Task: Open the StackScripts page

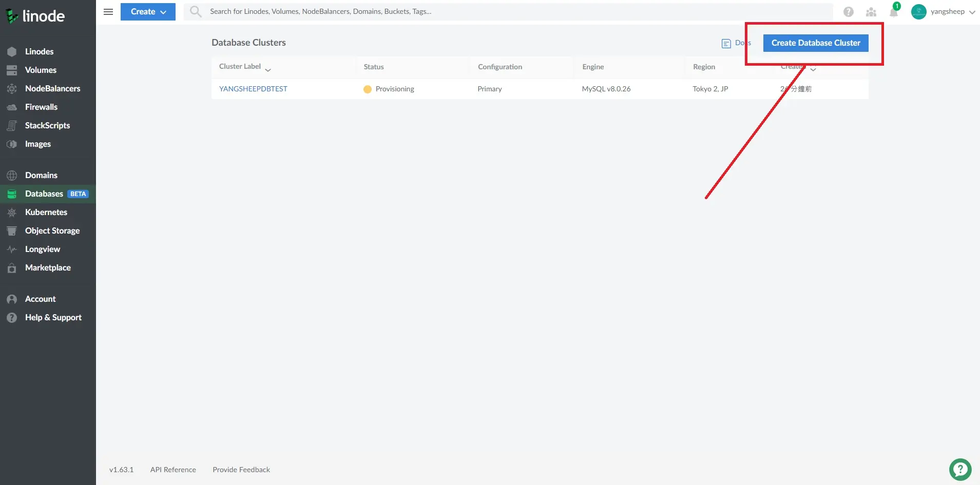Action: coord(47,125)
